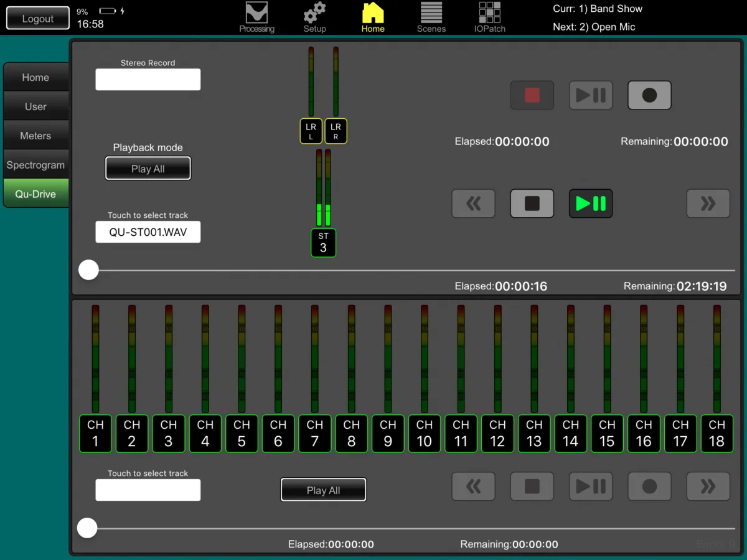
Task: Select channel CH 5
Action: [242, 434]
